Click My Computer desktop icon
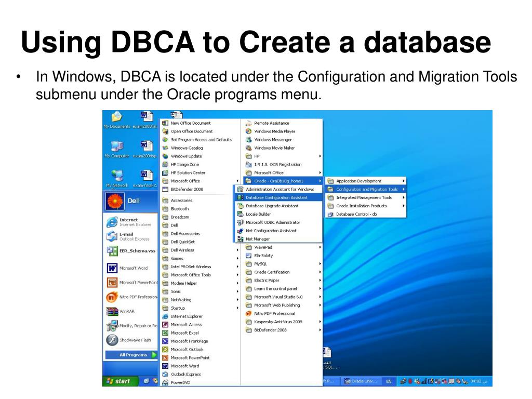This screenshot has height=399, width=532. pos(117,146)
